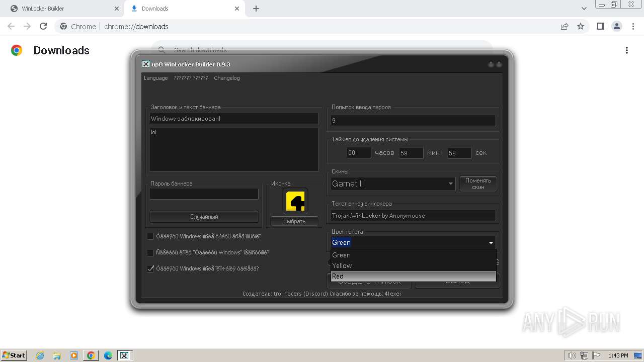Open the Chrome tab search chevron
The image size is (644, 362).
[584, 9]
